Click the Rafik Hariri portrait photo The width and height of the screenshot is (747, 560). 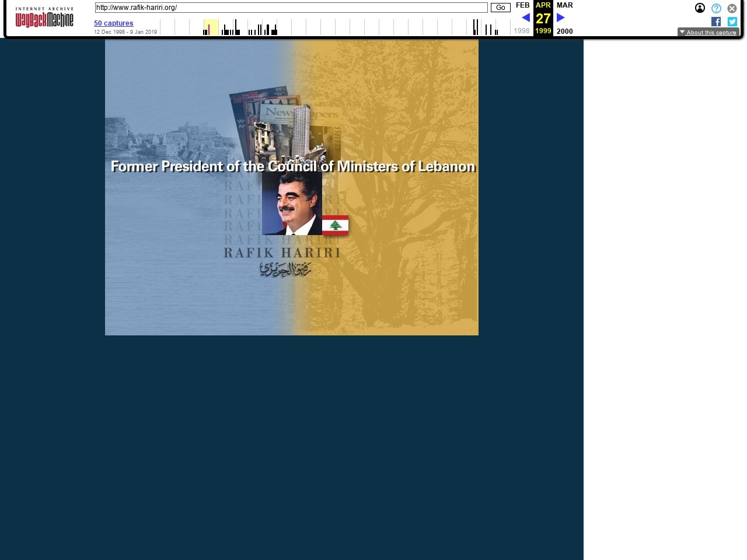click(292, 204)
